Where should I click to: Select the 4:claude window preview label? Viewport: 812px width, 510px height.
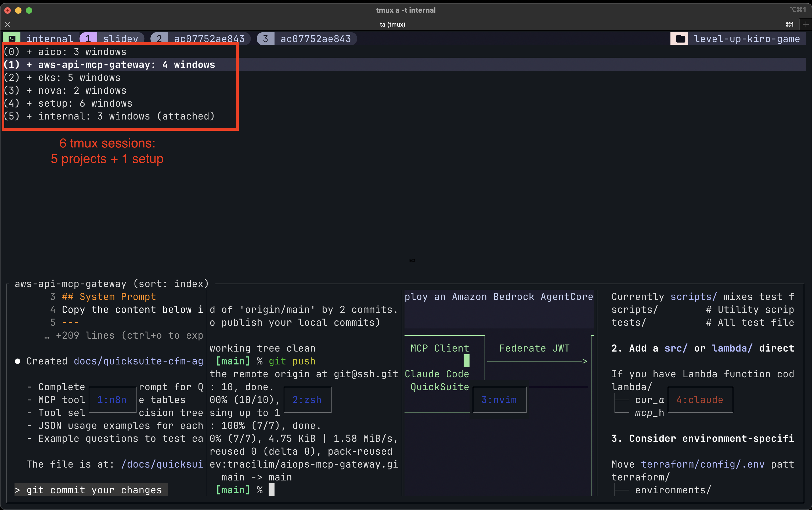pyautogui.click(x=700, y=400)
